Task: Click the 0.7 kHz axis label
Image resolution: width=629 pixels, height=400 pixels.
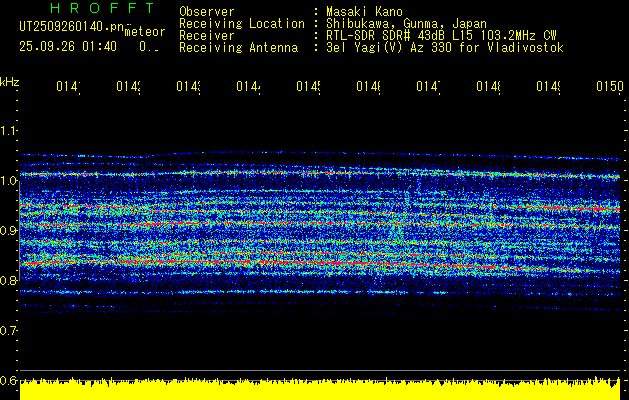Action: coord(8,331)
